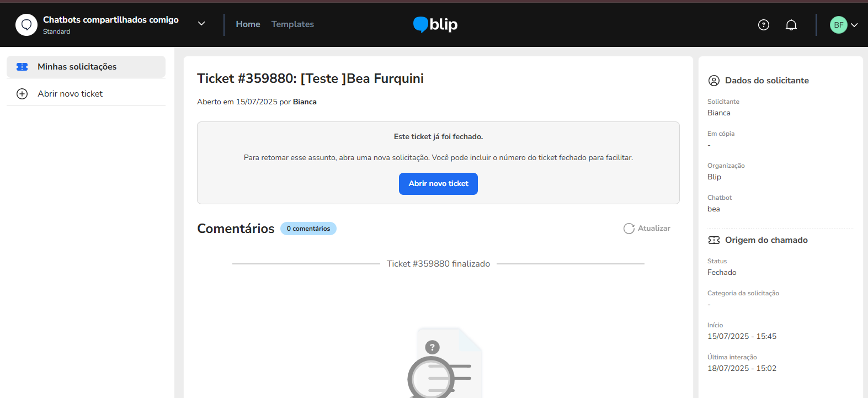
Task: Expand the user account menu chevron
Action: click(x=854, y=25)
